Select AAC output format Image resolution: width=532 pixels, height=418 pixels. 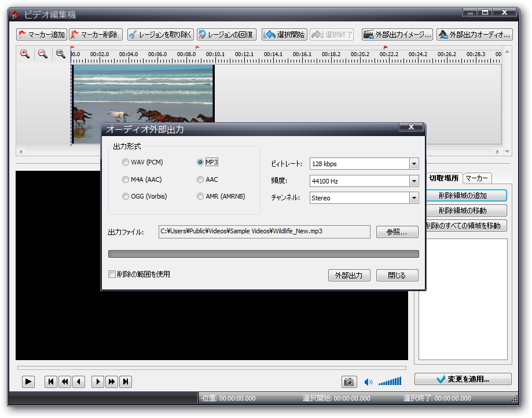pyautogui.click(x=207, y=179)
